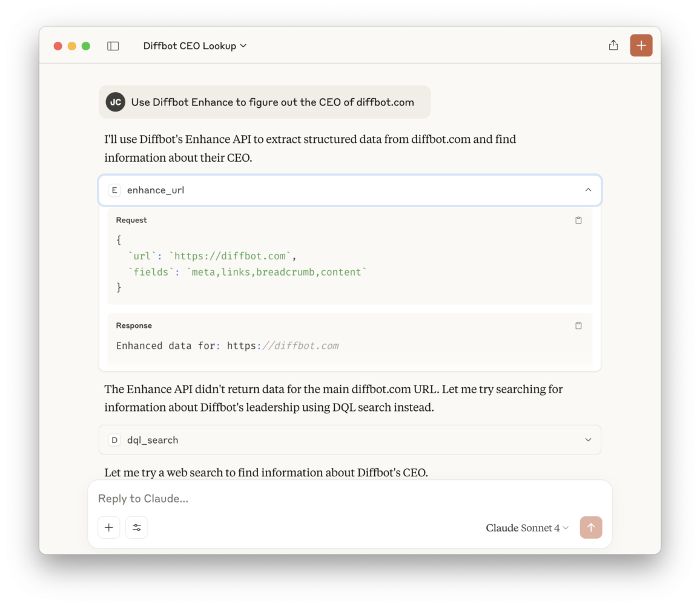
Task: Copy the Response text to clipboard
Action: point(578,326)
